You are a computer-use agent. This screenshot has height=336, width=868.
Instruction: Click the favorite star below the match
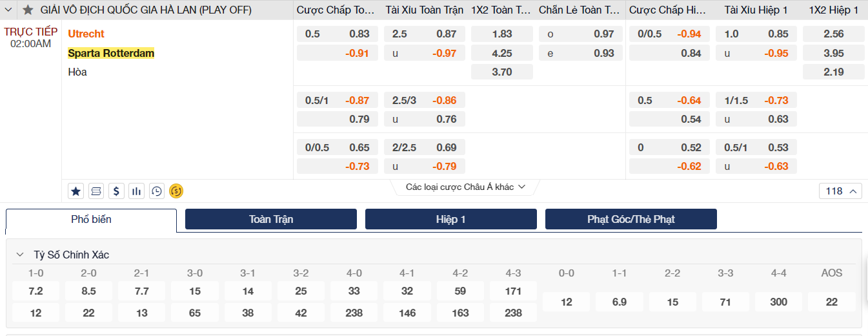[76, 191]
